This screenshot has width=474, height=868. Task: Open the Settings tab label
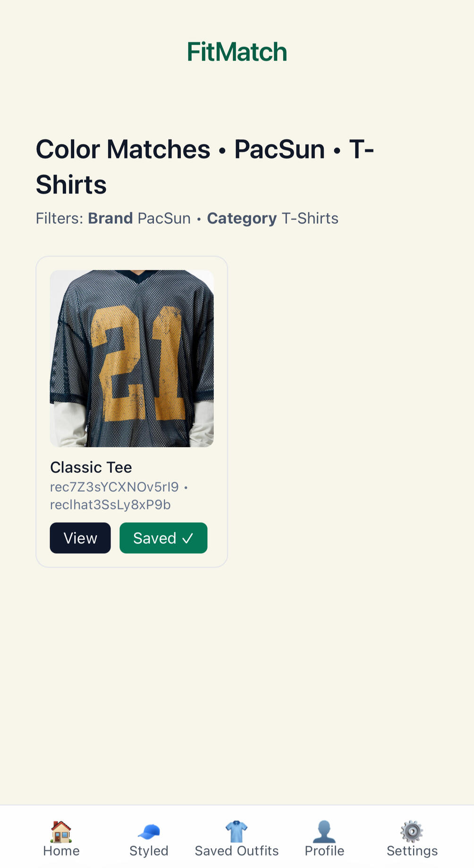tap(412, 851)
